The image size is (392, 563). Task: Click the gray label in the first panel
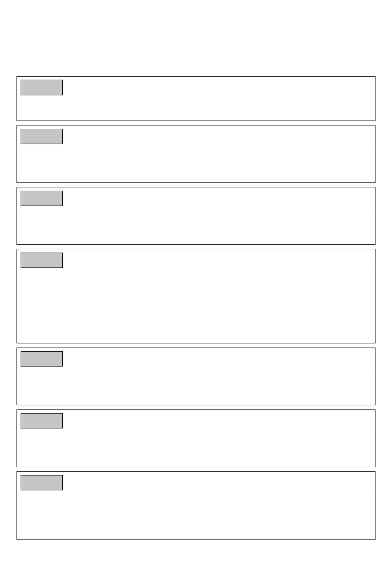pos(42,88)
